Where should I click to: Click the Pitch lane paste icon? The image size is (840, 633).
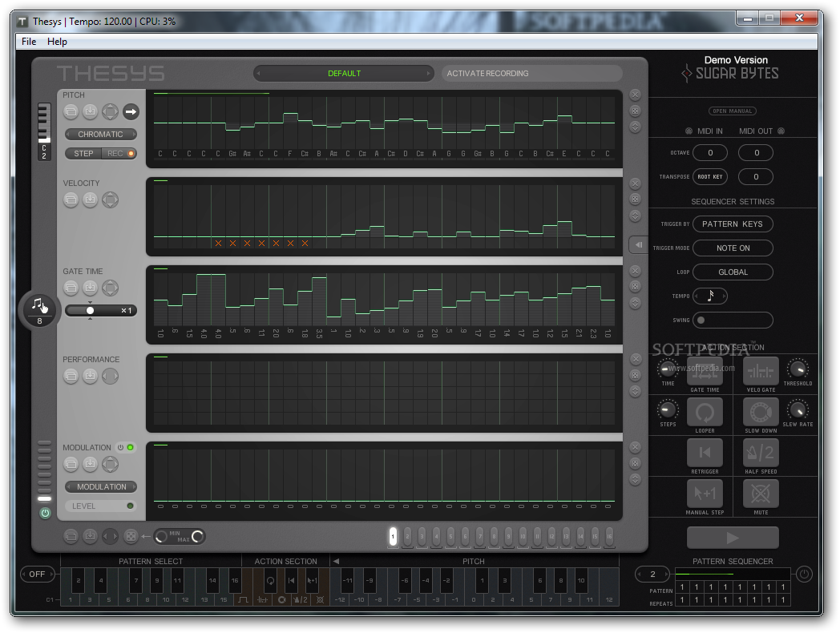point(90,112)
